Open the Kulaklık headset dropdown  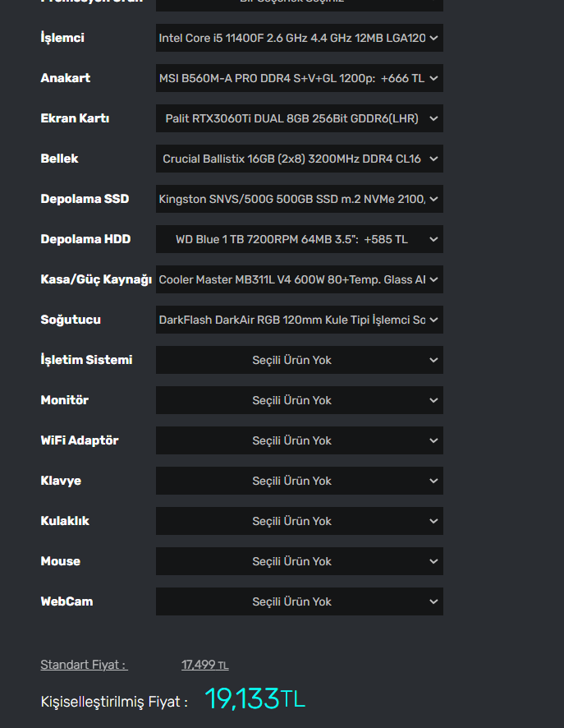point(299,521)
